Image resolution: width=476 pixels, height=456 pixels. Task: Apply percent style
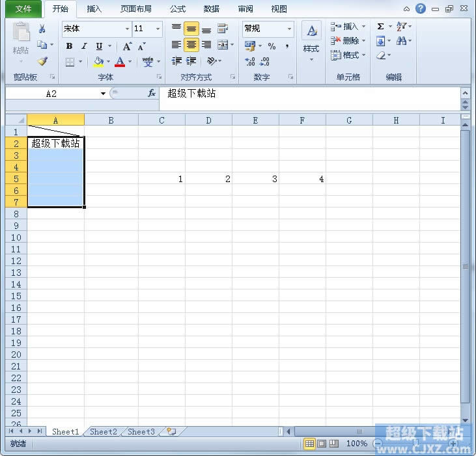tap(272, 46)
